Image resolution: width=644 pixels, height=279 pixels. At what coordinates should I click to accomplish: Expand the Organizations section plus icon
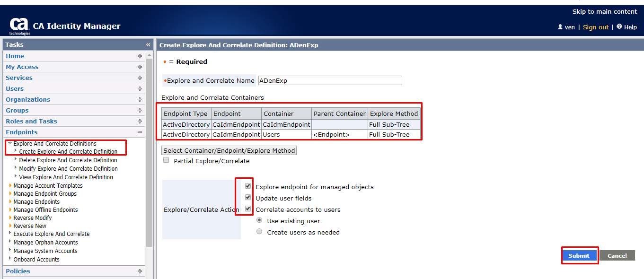(140, 99)
